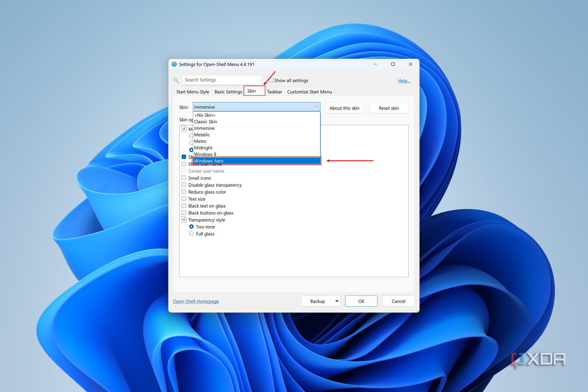Enable Disable glass transparency
The width and height of the screenshot is (588, 392).
tap(184, 185)
